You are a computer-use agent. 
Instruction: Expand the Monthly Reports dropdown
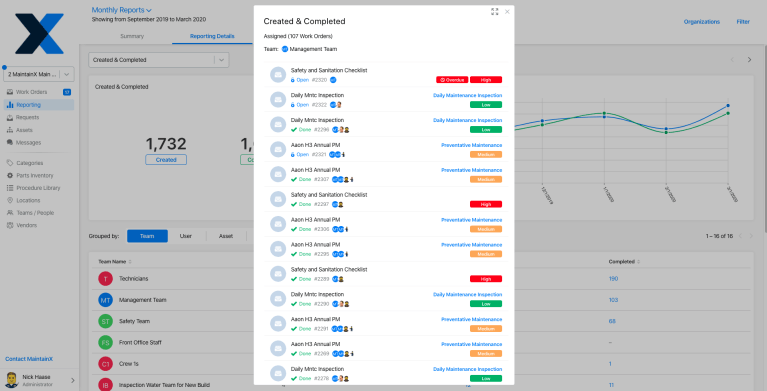click(121, 10)
